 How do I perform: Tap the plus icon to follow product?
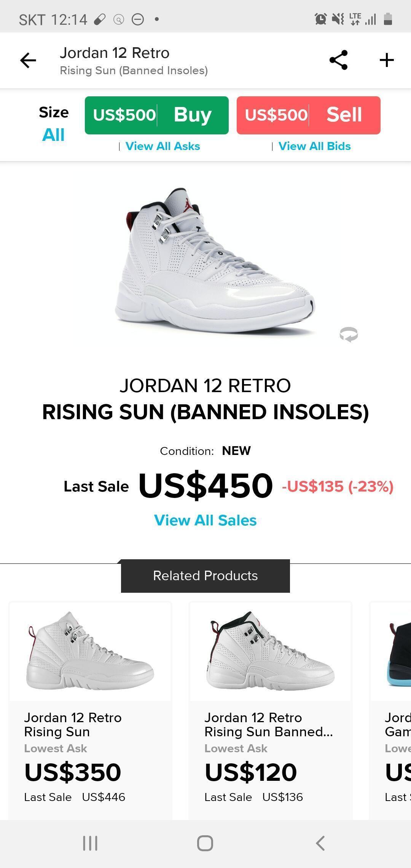(x=387, y=60)
